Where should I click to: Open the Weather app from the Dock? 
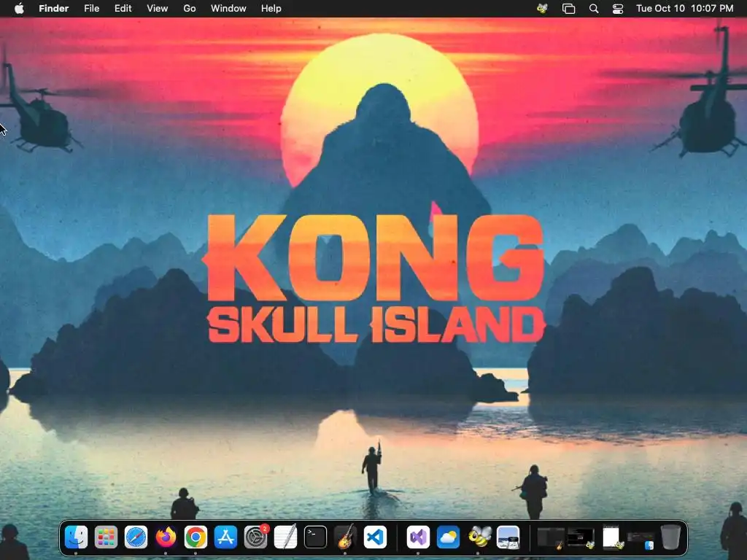pyautogui.click(x=449, y=537)
